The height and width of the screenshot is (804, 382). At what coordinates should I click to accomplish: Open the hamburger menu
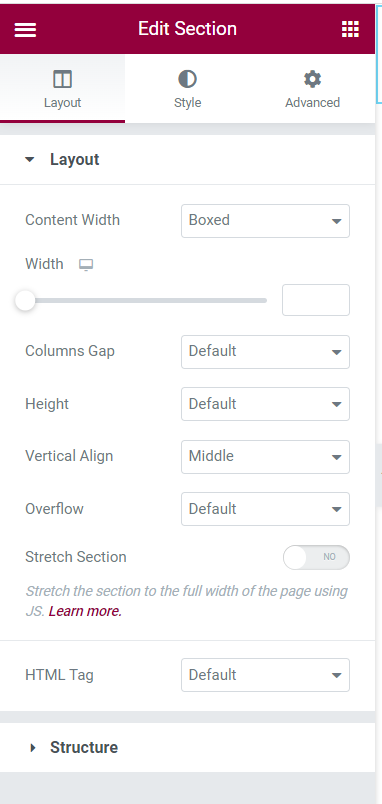(25, 29)
